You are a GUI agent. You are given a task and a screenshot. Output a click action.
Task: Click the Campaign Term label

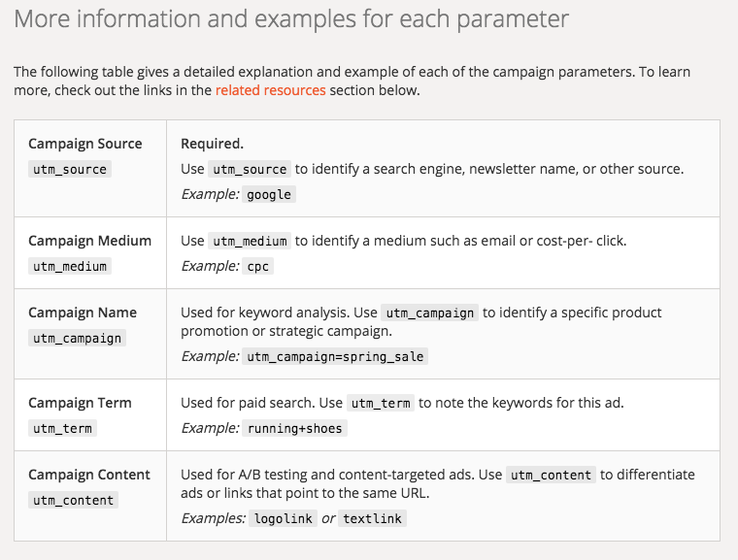pyautogui.click(x=80, y=403)
